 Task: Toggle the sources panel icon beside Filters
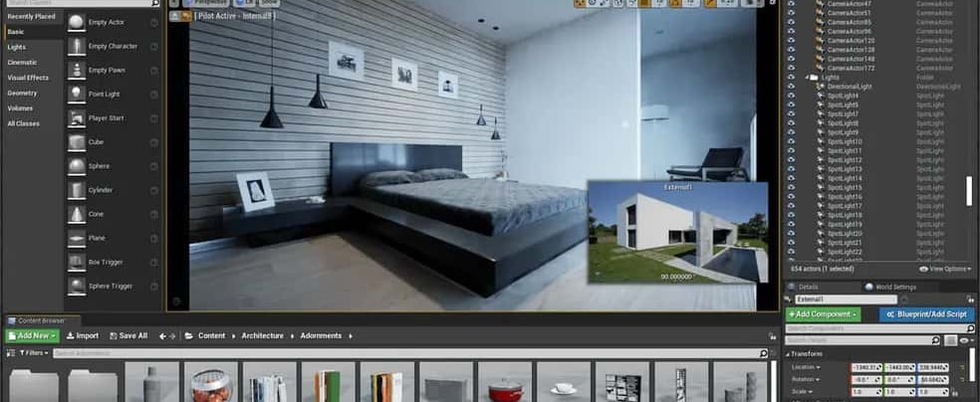point(10,352)
